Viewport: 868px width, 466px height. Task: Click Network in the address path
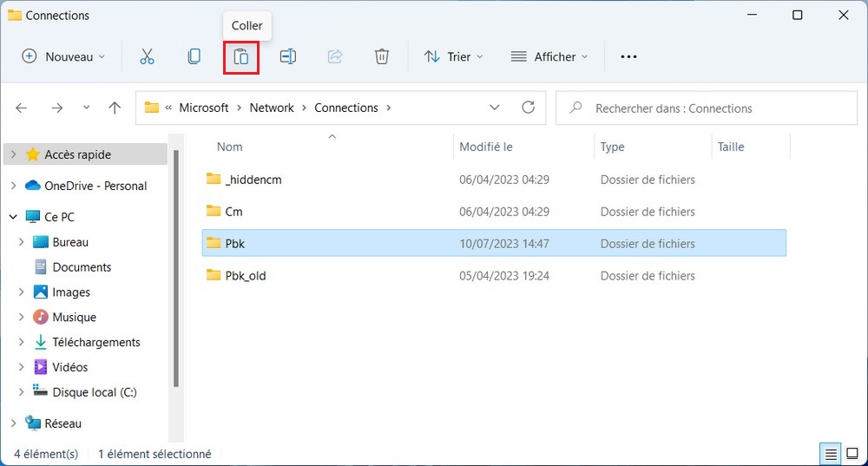tap(272, 108)
